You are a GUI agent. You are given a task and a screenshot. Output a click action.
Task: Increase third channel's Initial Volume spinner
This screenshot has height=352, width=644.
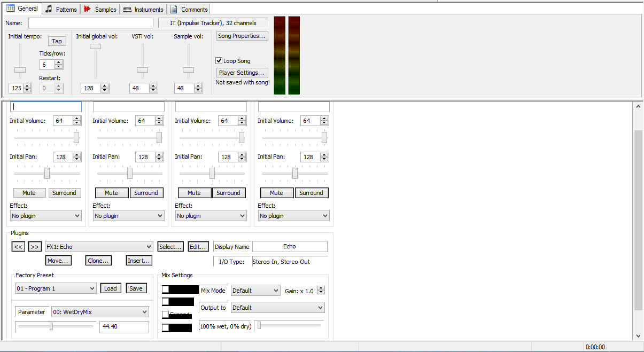242,119
